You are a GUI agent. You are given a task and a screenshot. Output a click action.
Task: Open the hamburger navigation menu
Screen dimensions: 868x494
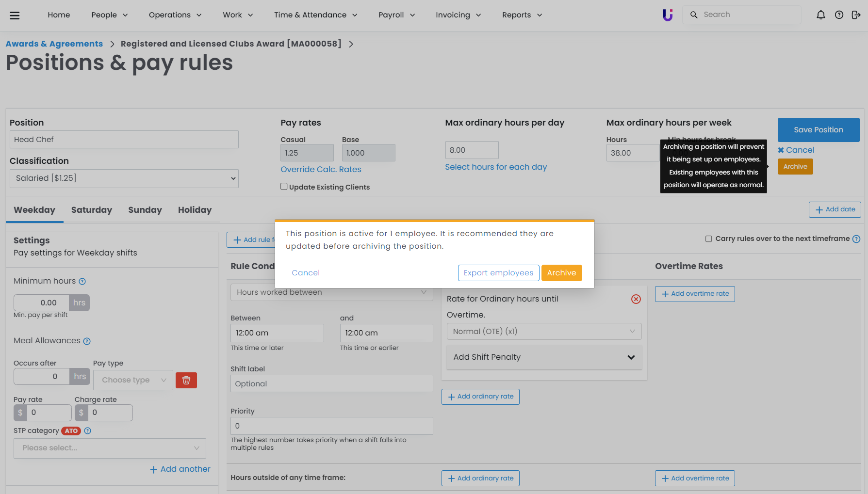pyautogui.click(x=15, y=15)
